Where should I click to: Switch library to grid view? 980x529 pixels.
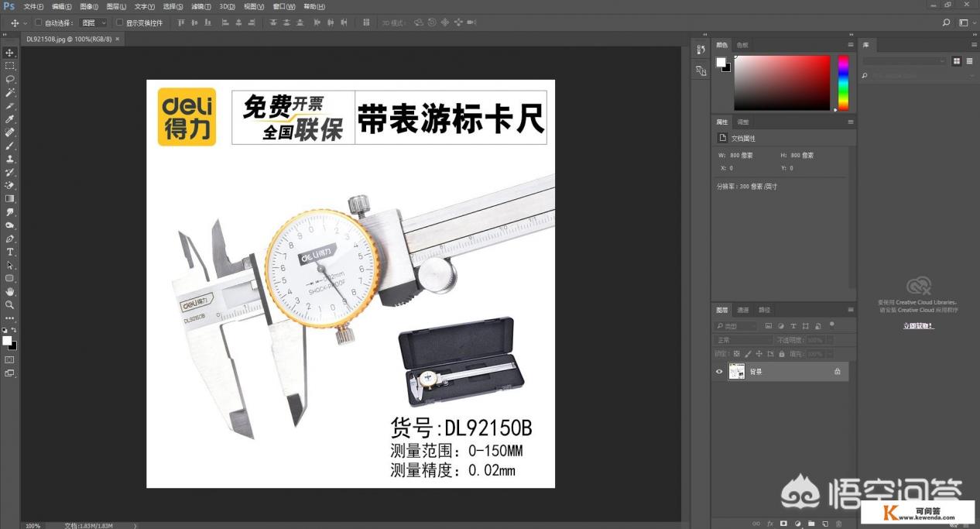(x=957, y=60)
